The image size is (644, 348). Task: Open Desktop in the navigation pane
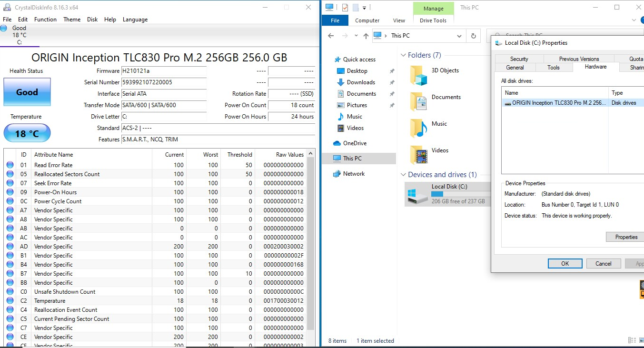tap(357, 71)
